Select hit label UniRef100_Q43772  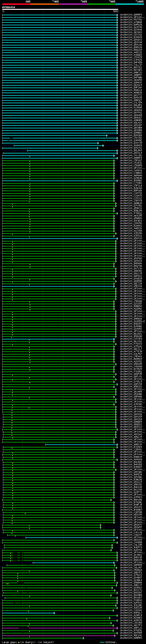[x=131, y=95]
